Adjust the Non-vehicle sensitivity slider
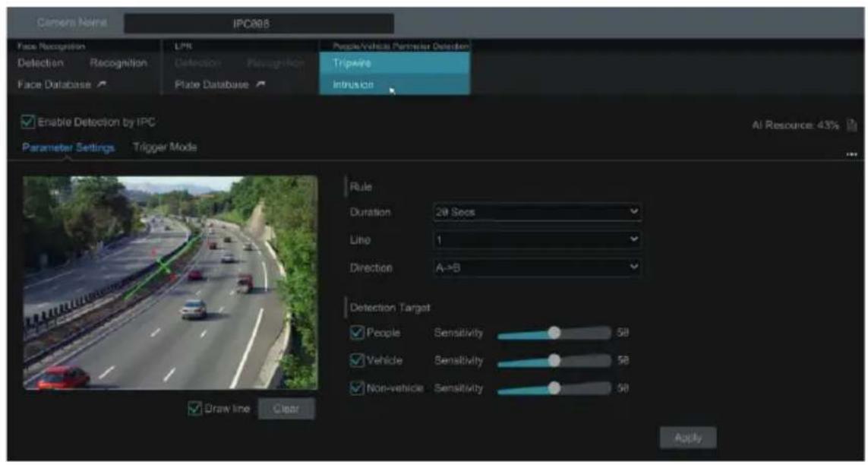The height and width of the screenshot is (465, 868). [x=554, y=388]
